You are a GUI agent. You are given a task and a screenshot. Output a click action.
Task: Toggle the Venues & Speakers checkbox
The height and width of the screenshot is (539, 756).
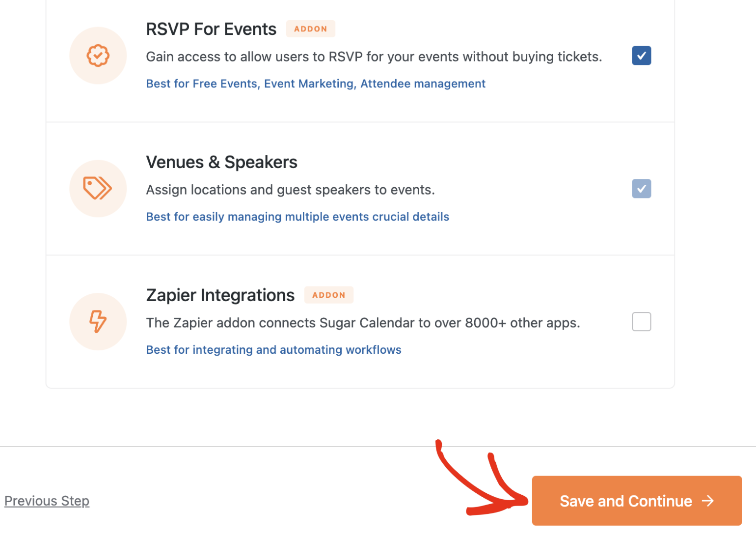click(x=642, y=189)
